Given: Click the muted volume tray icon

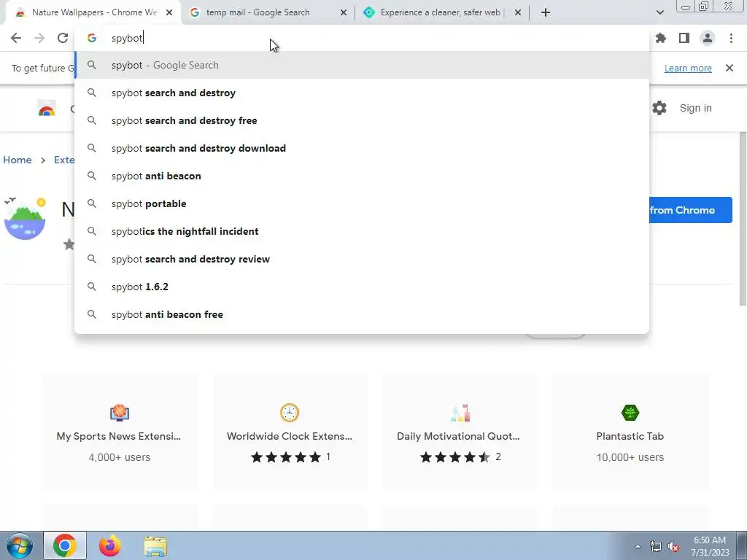Looking at the screenshot, I should (x=673, y=547).
